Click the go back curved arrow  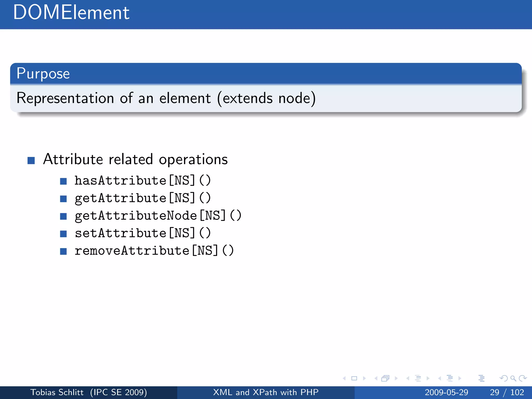point(504,378)
